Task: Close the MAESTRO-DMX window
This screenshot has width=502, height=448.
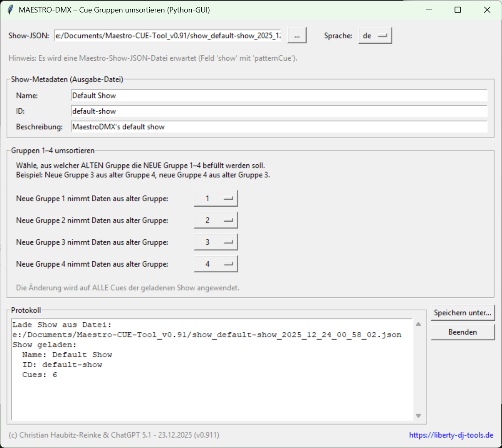Action: click(487, 10)
